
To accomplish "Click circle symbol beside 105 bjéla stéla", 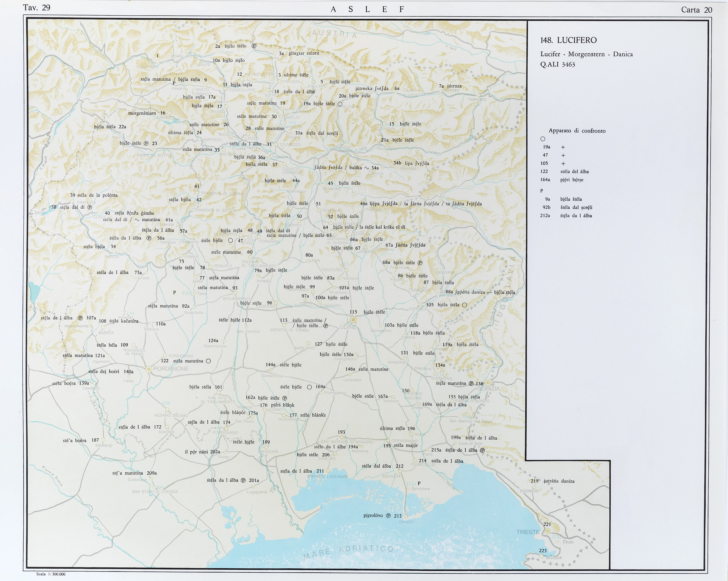I will tap(464, 305).
